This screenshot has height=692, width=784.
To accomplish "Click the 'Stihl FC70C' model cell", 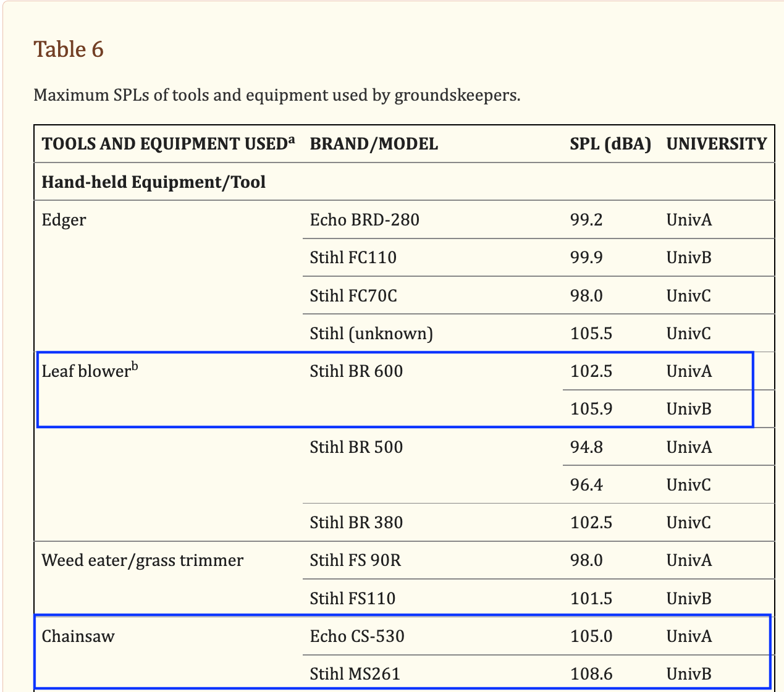I will click(353, 296).
